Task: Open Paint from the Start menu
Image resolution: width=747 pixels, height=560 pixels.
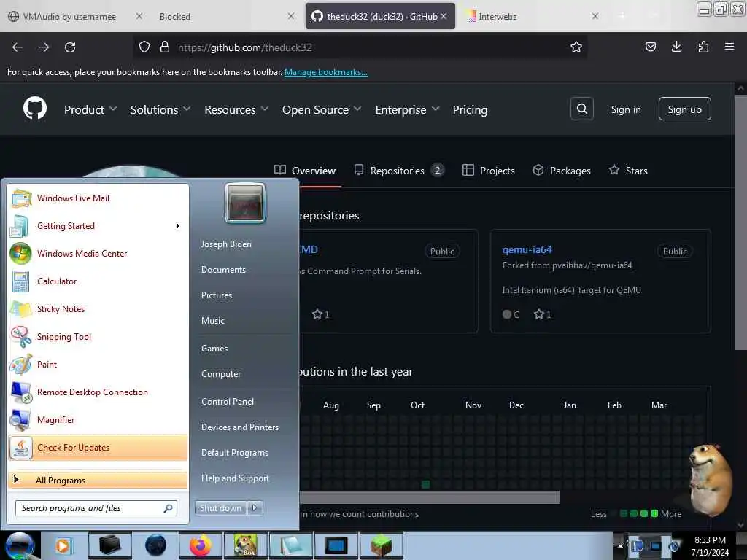Action: (98, 365)
